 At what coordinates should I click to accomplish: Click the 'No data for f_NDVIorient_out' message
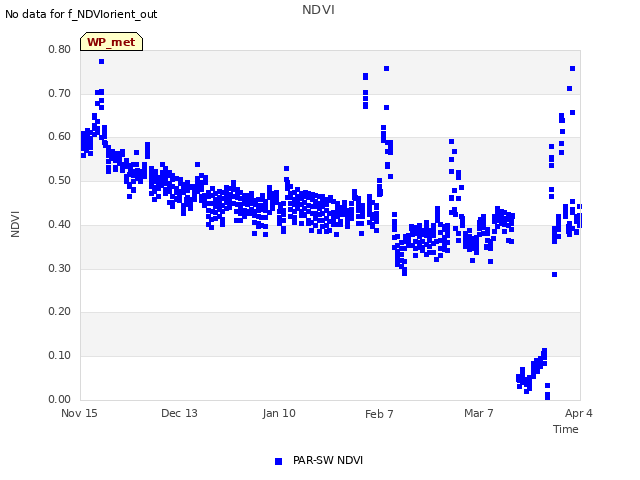81,14
